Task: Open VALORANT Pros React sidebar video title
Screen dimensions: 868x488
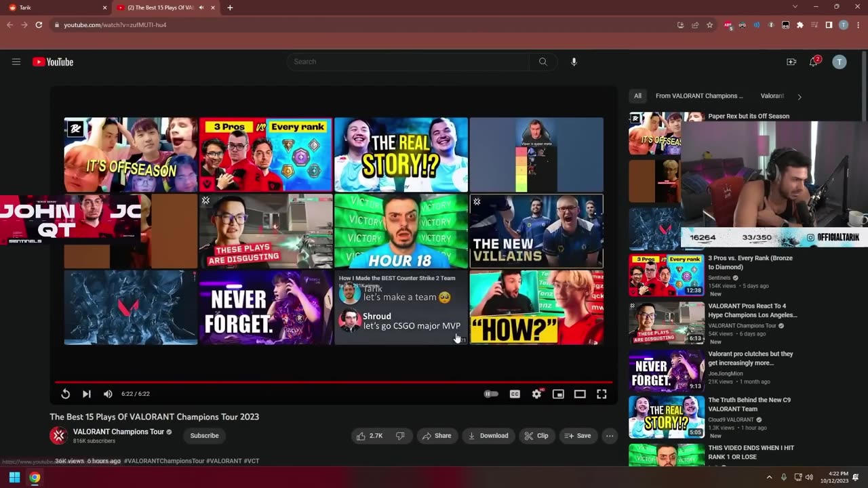Action: (x=753, y=310)
